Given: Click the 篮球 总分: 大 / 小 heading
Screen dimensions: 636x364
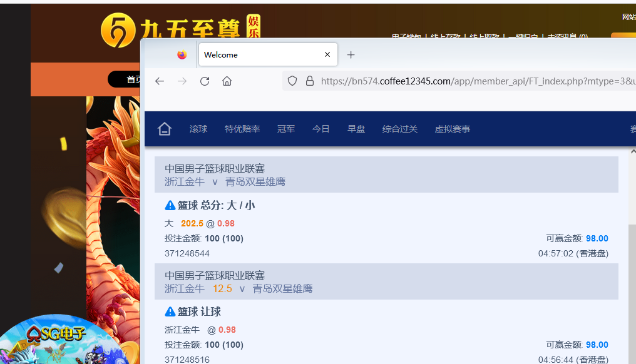Looking at the screenshot, I should click(216, 206).
